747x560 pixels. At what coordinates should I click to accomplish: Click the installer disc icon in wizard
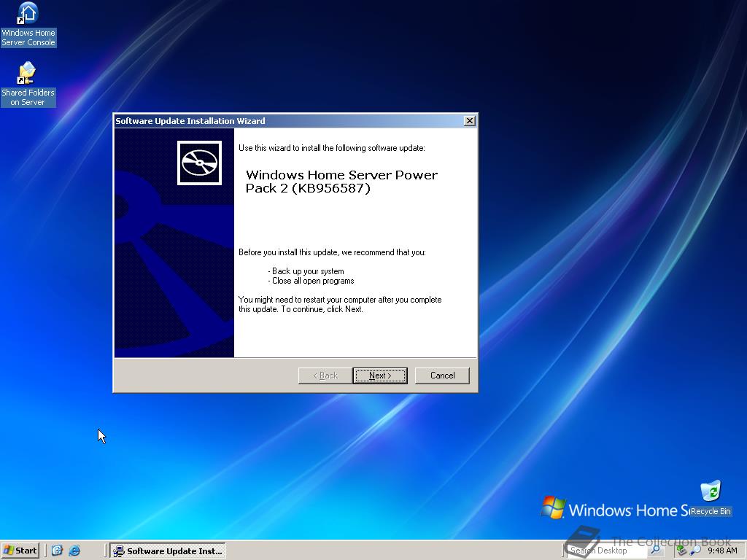tap(199, 163)
